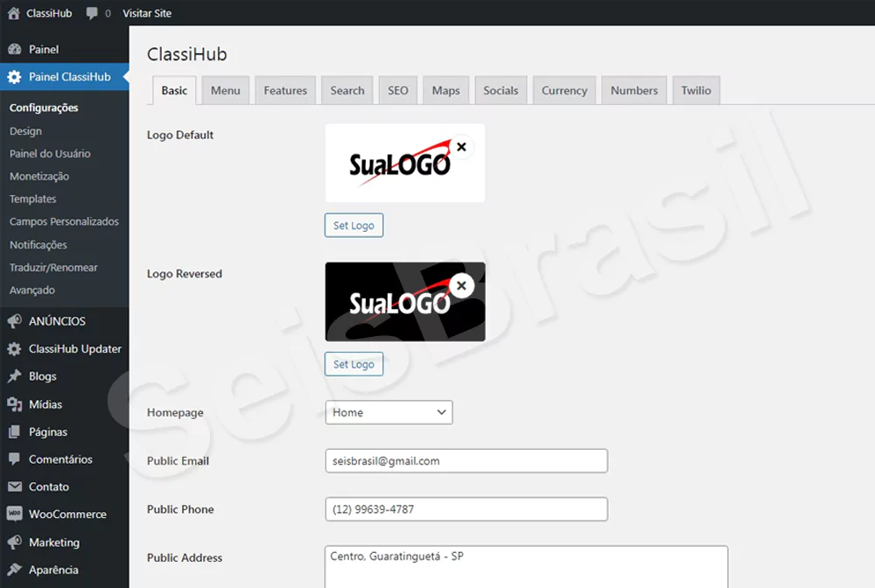The width and height of the screenshot is (875, 588).
Task: Open the comments bubble icon in admin bar
Action: tap(92, 13)
